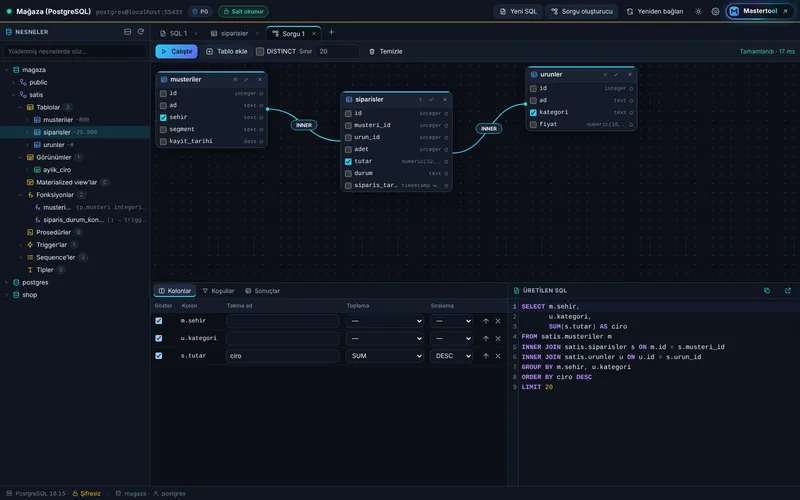Move u.kategori column row up
Viewport: 800px width, 500px height.
coord(486,338)
